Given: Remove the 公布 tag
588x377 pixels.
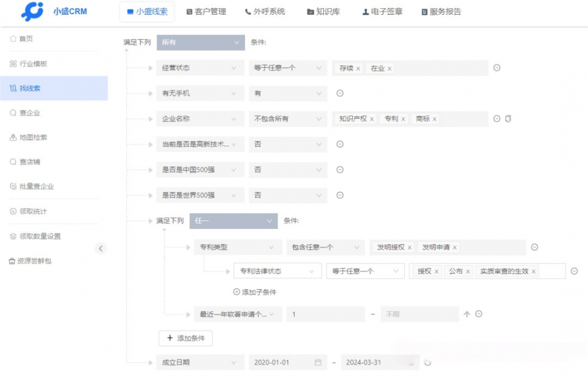Looking at the screenshot, I should pyautogui.click(x=467, y=271).
